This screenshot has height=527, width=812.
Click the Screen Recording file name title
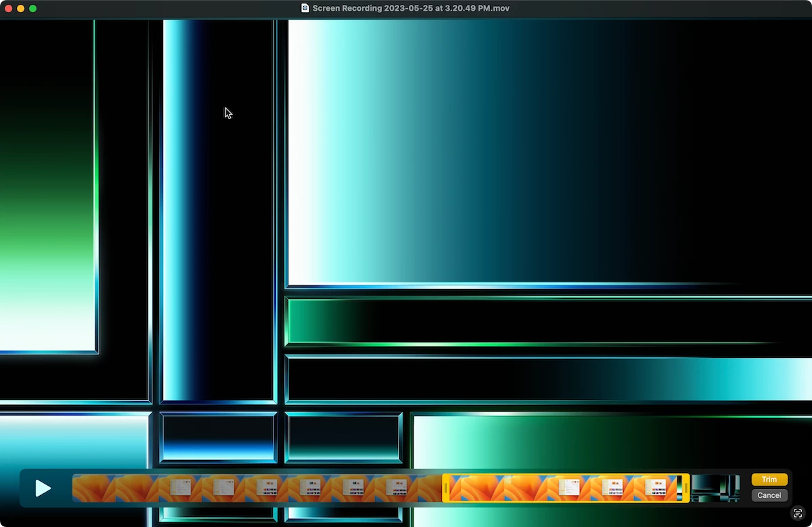[411, 8]
